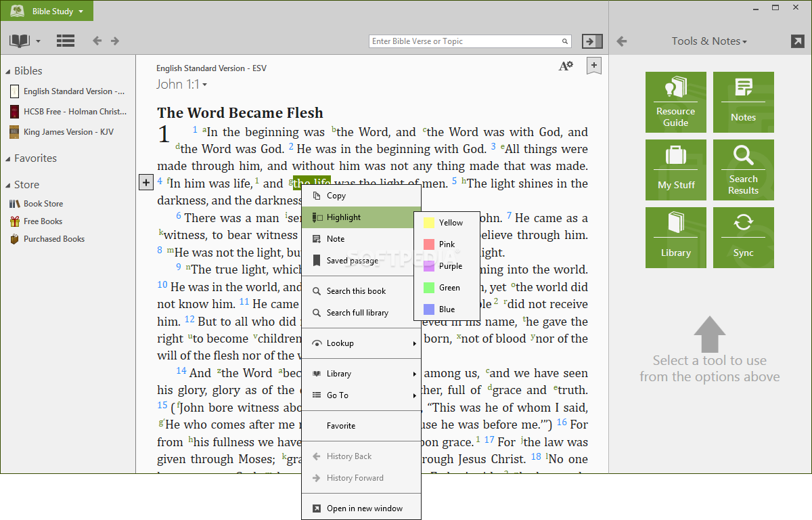812x520 pixels.
Task: Go forward with the right arrow
Action: pyautogui.click(x=115, y=41)
